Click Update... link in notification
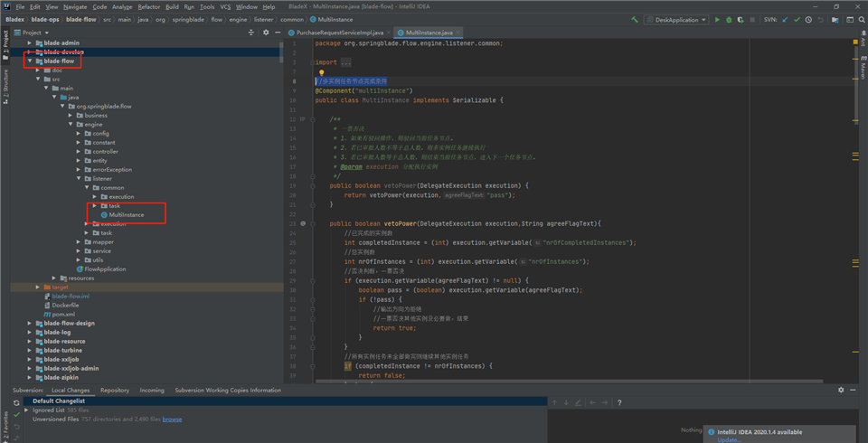The height and width of the screenshot is (443, 868). click(x=729, y=439)
